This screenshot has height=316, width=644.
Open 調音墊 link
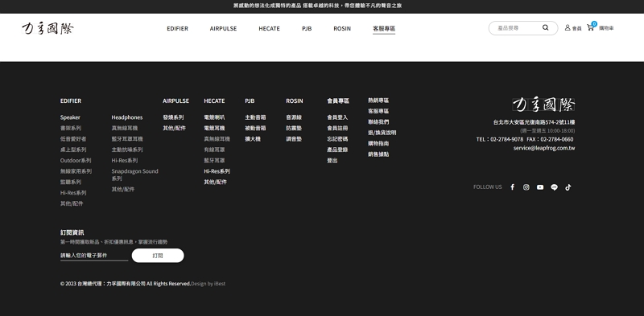pos(294,139)
